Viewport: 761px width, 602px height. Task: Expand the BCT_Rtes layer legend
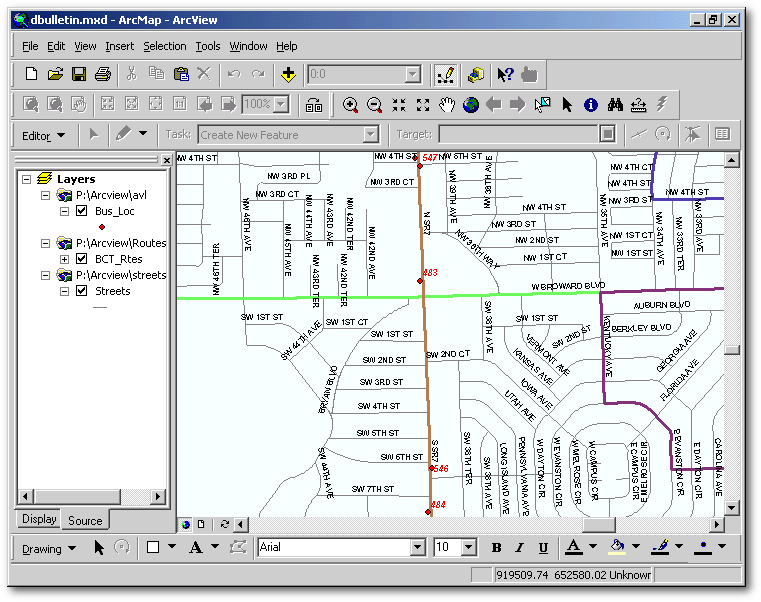[x=64, y=259]
